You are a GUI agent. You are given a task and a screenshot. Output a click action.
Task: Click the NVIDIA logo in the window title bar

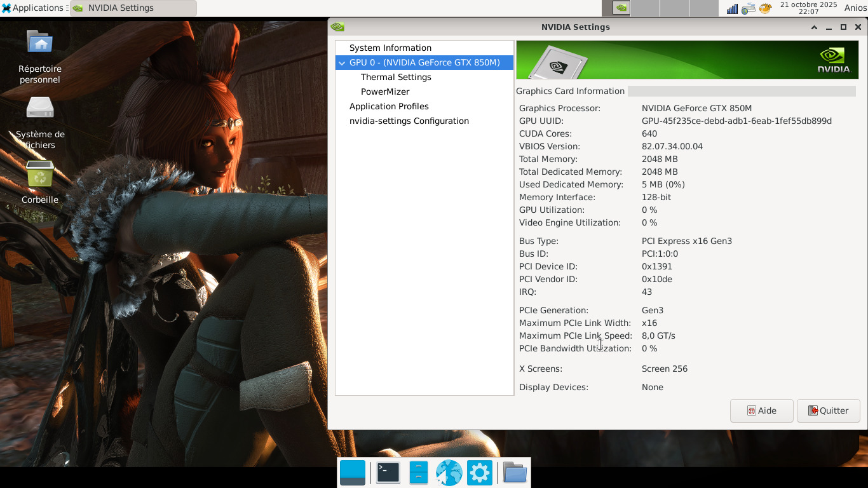coord(337,27)
